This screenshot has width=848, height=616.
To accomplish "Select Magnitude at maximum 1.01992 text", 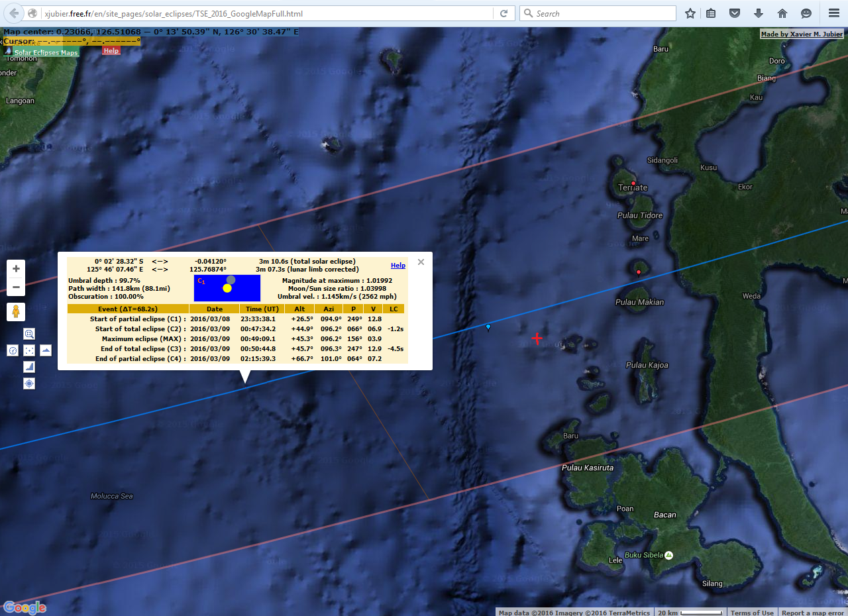I will (x=337, y=280).
